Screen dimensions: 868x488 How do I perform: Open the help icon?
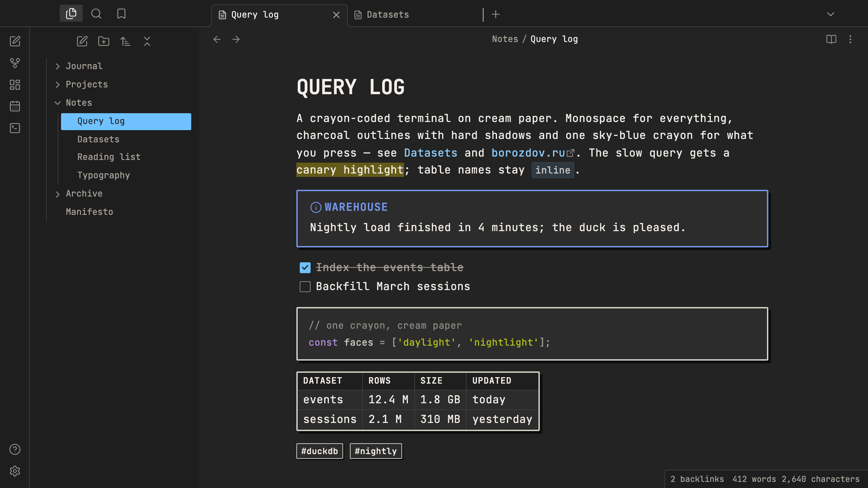point(15,449)
